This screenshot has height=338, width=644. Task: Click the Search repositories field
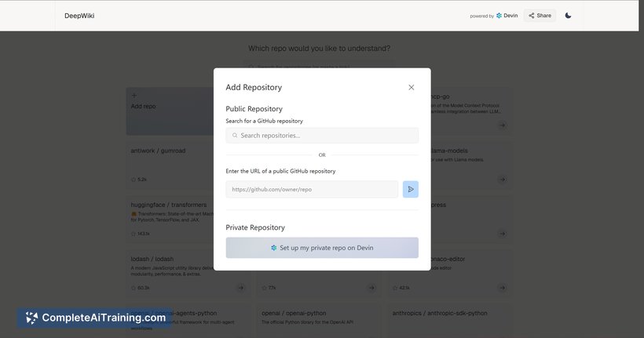point(322,136)
